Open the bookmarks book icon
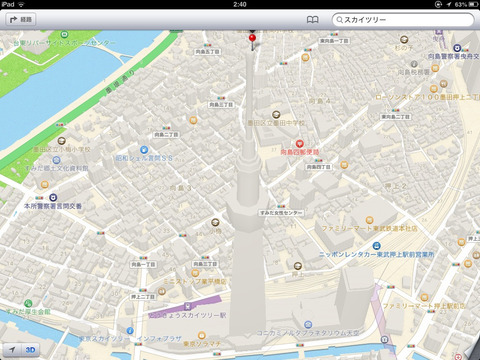The width and height of the screenshot is (480, 360). (x=312, y=20)
